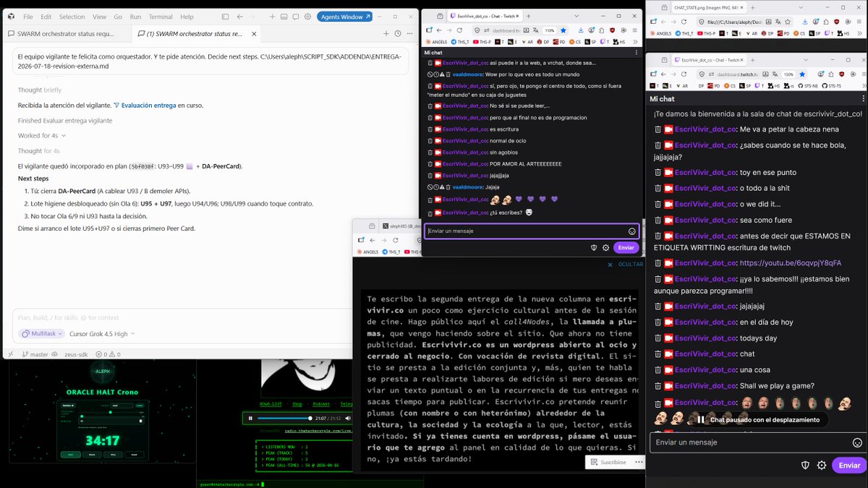868x488 pixels.
Task: Click Chat pausado con el desplazamiento banner
Action: pos(758,419)
